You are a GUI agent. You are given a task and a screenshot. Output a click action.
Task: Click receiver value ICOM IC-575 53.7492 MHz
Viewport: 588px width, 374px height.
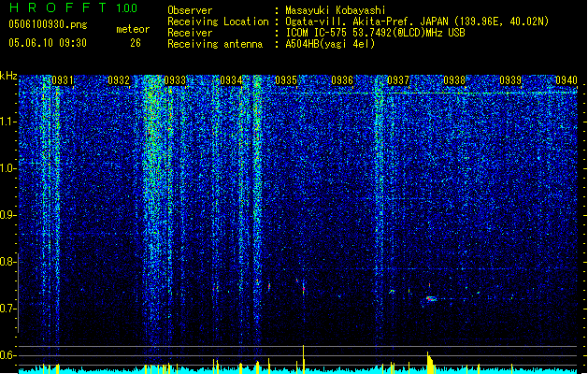(375, 33)
